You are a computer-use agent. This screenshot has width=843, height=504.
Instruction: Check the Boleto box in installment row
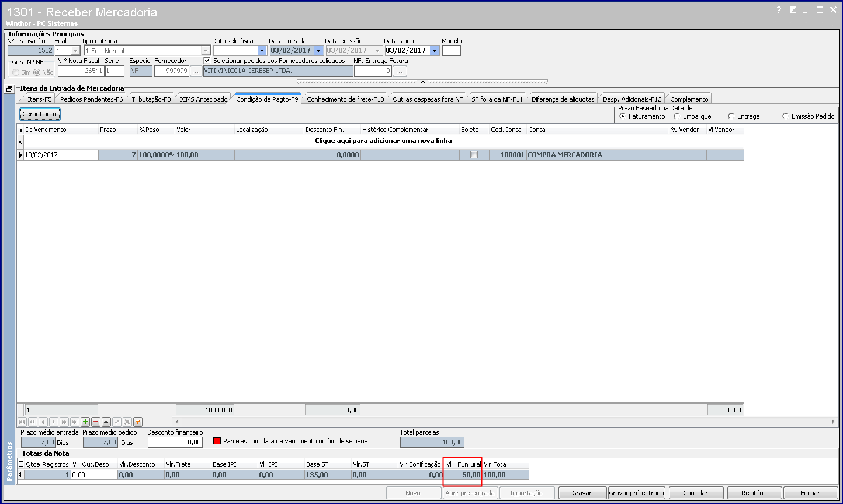point(474,155)
